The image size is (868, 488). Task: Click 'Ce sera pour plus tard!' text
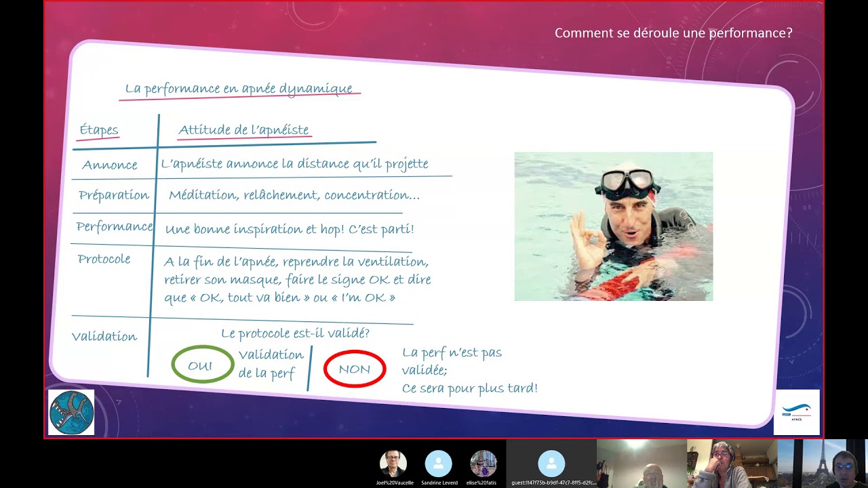[470, 388]
